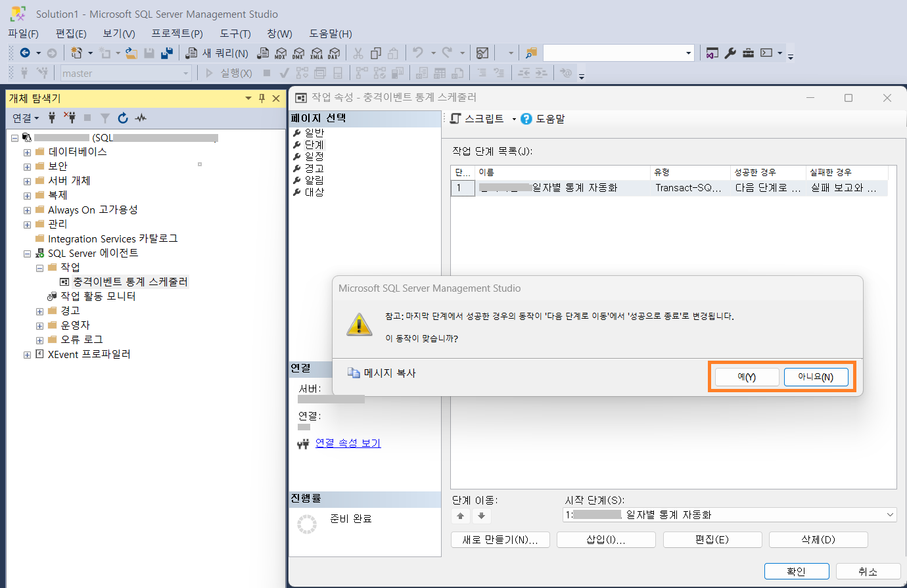Image resolution: width=907 pixels, height=588 pixels.
Task: Select the 알림 page
Action: point(314,180)
